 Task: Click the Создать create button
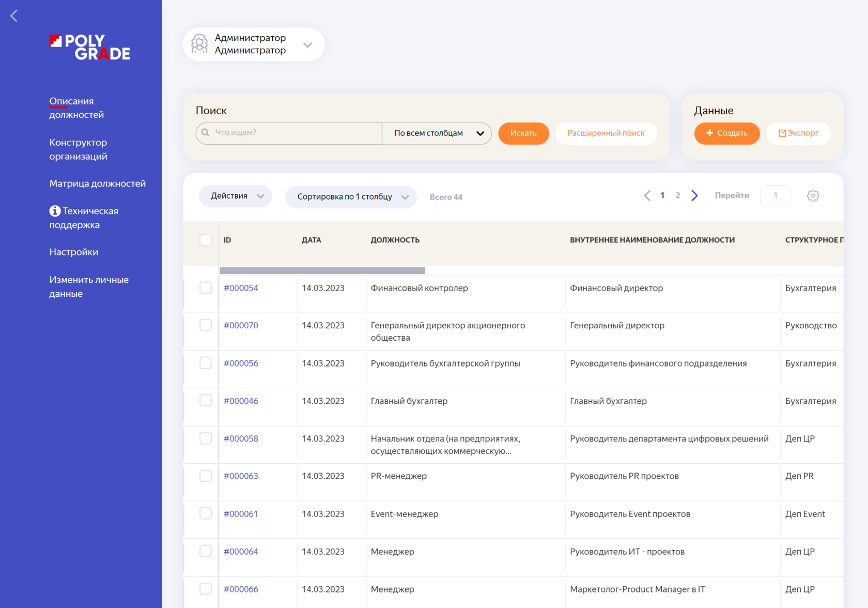727,133
